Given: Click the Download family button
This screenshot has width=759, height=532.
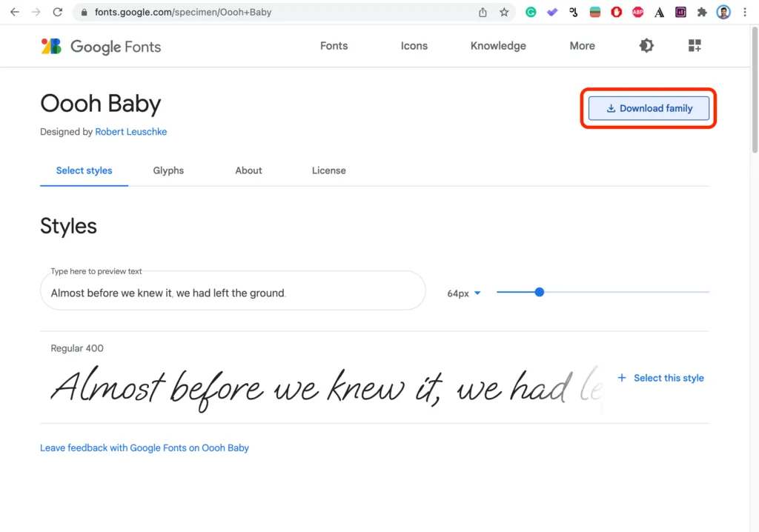Looking at the screenshot, I should click(x=648, y=108).
